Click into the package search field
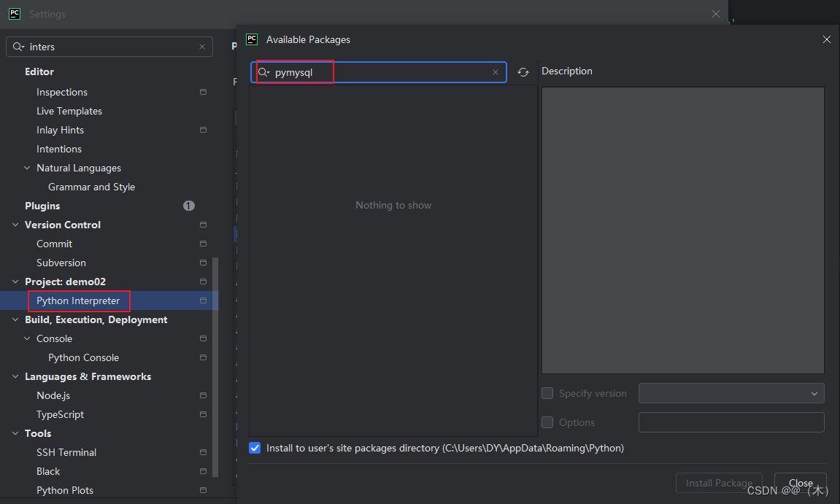840x504 pixels. point(379,72)
